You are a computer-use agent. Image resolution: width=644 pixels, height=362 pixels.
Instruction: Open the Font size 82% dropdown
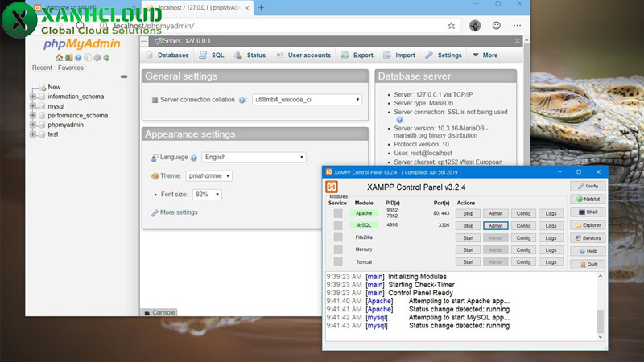point(207,195)
